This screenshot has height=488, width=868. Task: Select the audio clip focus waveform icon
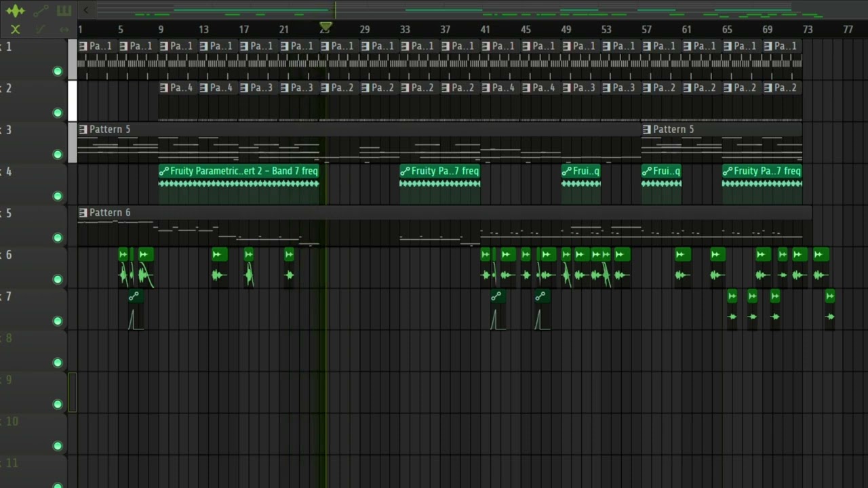[15, 11]
